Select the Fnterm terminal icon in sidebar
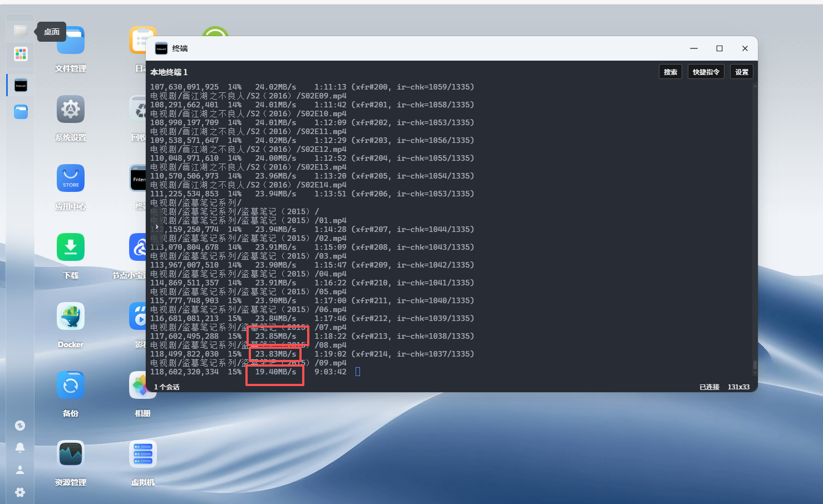The image size is (823, 504). coord(20,85)
